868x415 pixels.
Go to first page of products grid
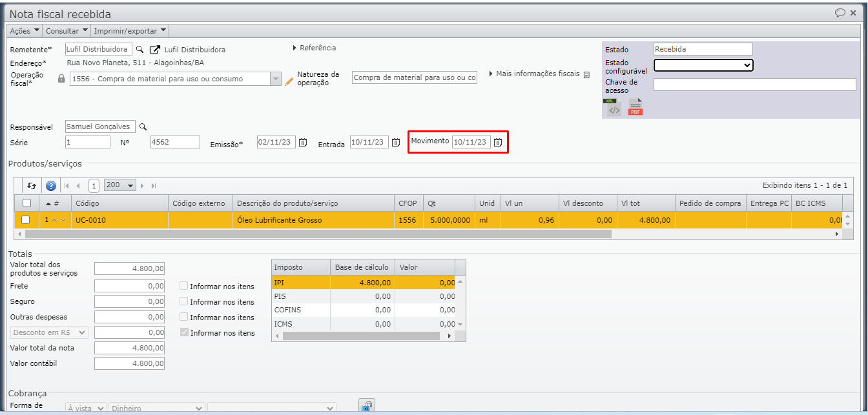point(67,186)
